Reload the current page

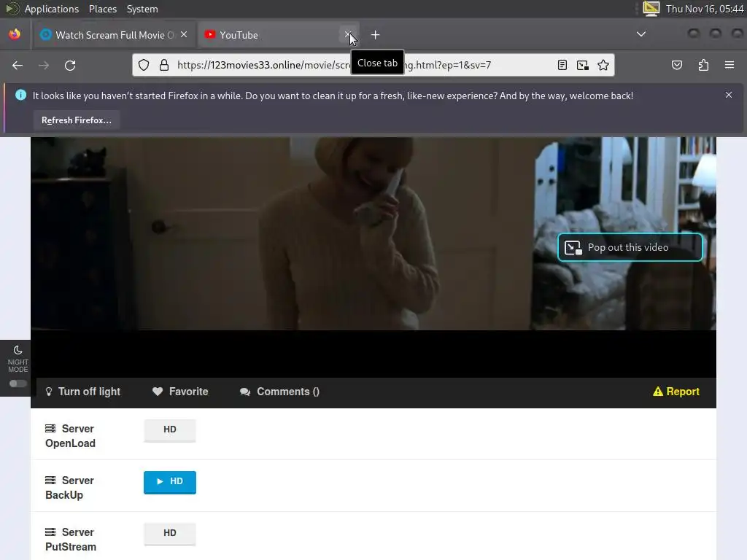(70, 65)
